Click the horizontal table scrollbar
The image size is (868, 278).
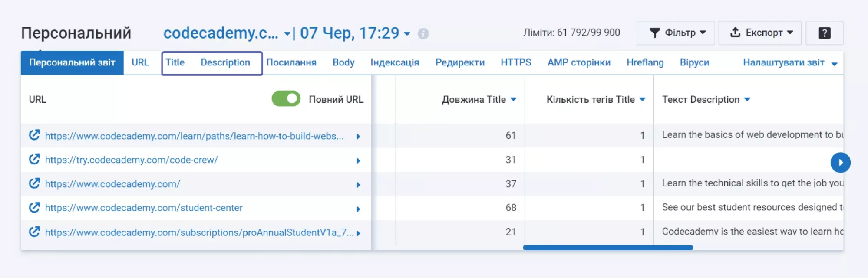point(608,248)
